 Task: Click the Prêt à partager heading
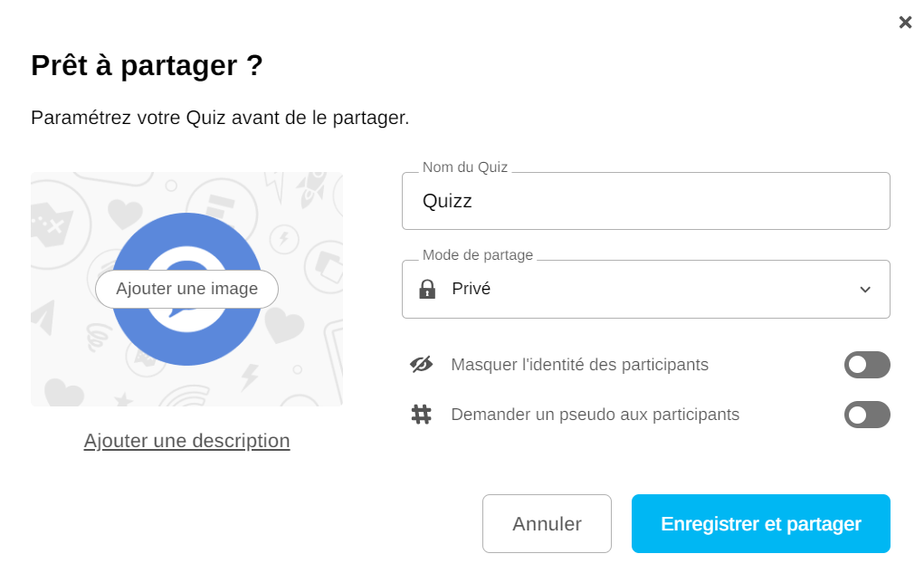tap(147, 65)
